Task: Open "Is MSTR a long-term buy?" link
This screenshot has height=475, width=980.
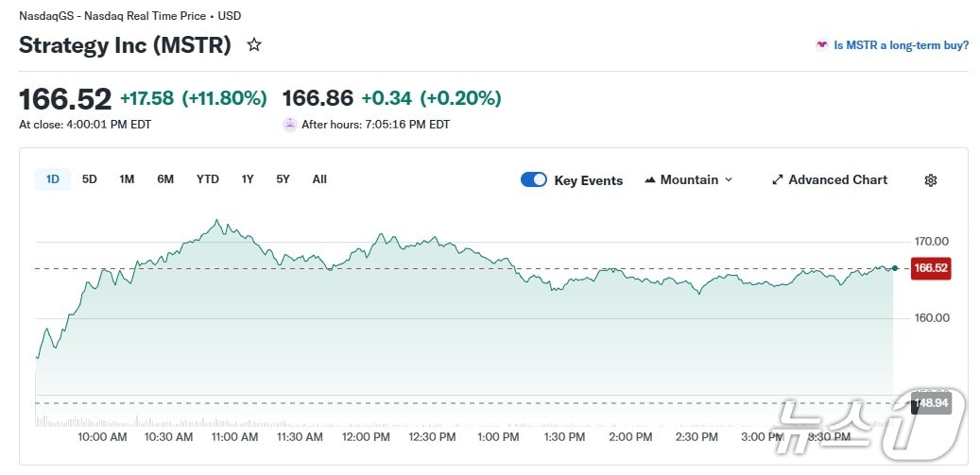Action: [901, 44]
